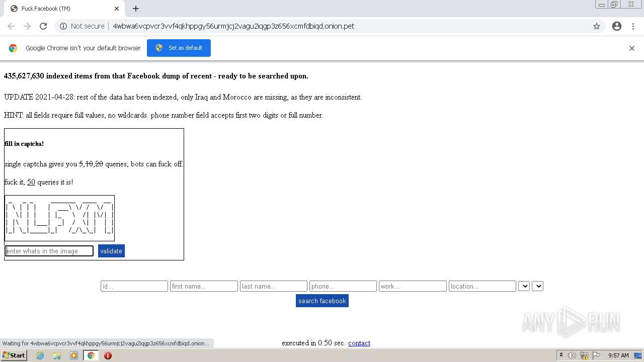Open Windows Explorer folder in taskbar

pyautogui.click(x=57, y=355)
